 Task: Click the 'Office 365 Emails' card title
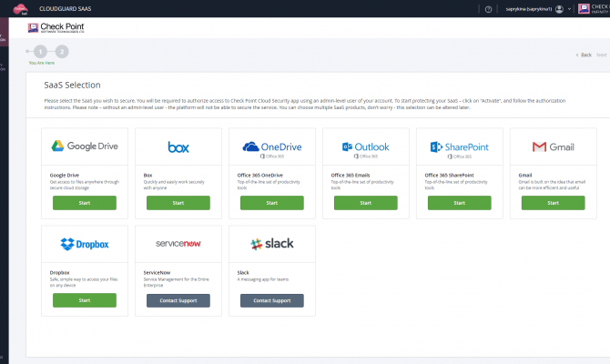pyautogui.click(x=351, y=176)
